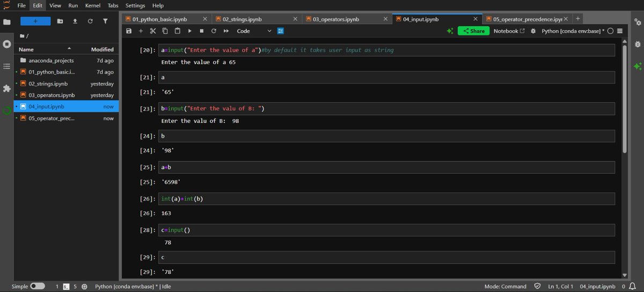644x292 pixels.
Task: Open the Extension Manager puzzle icon
Action: point(7,88)
